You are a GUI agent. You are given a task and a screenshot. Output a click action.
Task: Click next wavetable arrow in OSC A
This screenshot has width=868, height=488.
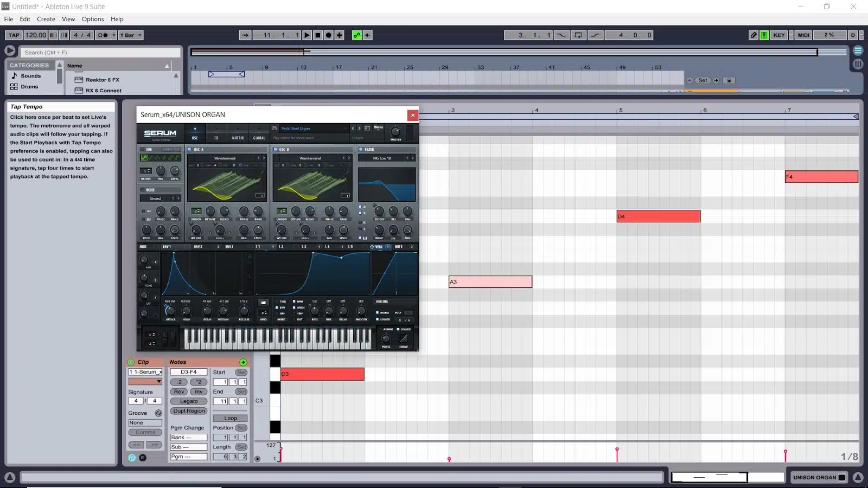(264, 158)
